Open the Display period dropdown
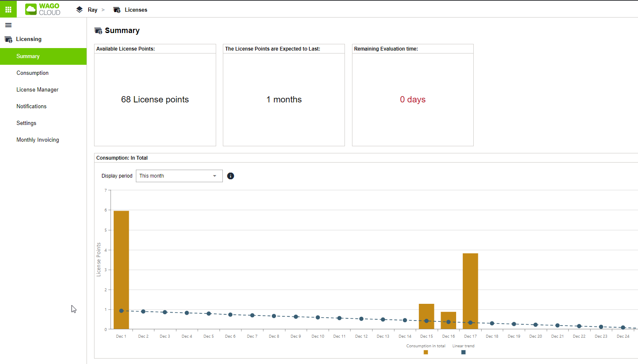Viewport: 638px width, 364px height. [179, 176]
